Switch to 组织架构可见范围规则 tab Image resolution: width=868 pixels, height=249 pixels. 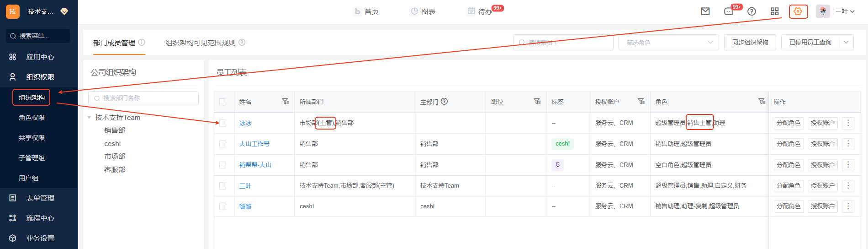pos(200,43)
